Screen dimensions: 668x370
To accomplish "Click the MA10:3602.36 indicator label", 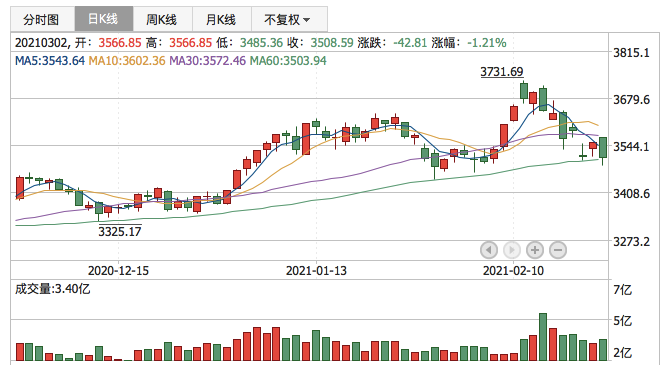I will (127, 61).
